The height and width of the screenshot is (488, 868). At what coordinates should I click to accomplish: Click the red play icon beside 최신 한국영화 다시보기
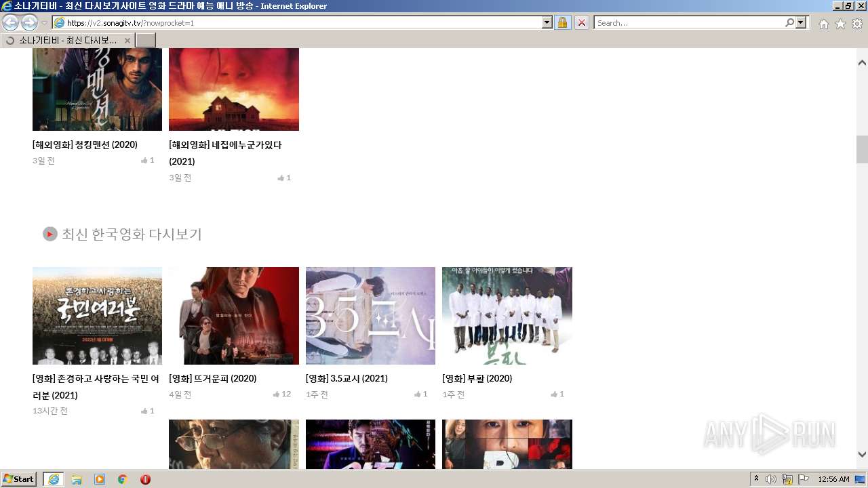[50, 234]
